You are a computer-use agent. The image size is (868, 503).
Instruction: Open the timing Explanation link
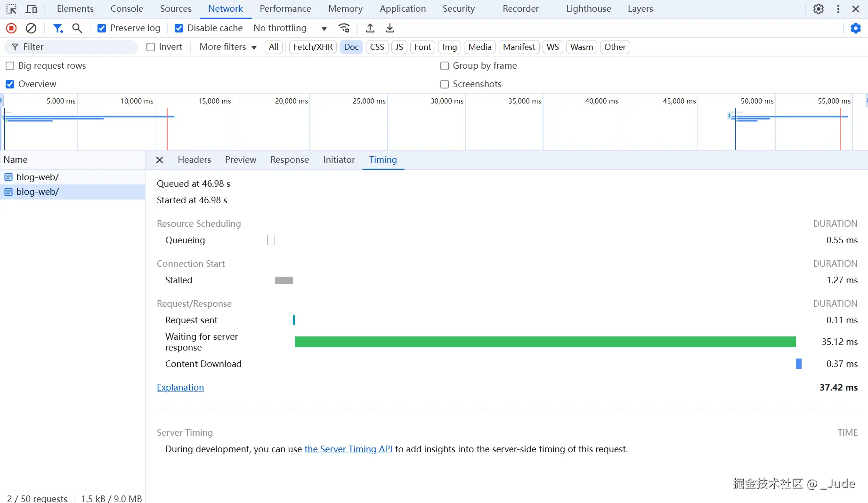pyautogui.click(x=180, y=388)
